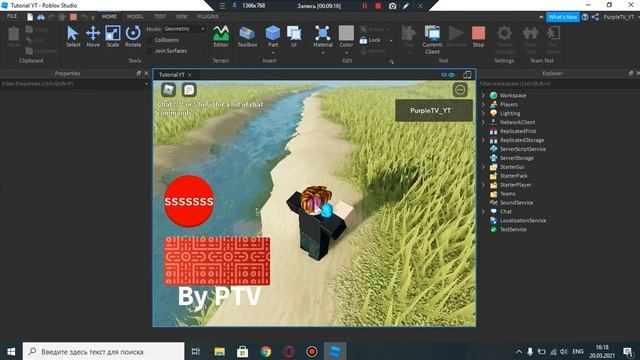Image resolution: width=640 pixels, height=360 pixels.
Task: Expand the StarterGui node arrow
Action: pyautogui.click(x=484, y=167)
